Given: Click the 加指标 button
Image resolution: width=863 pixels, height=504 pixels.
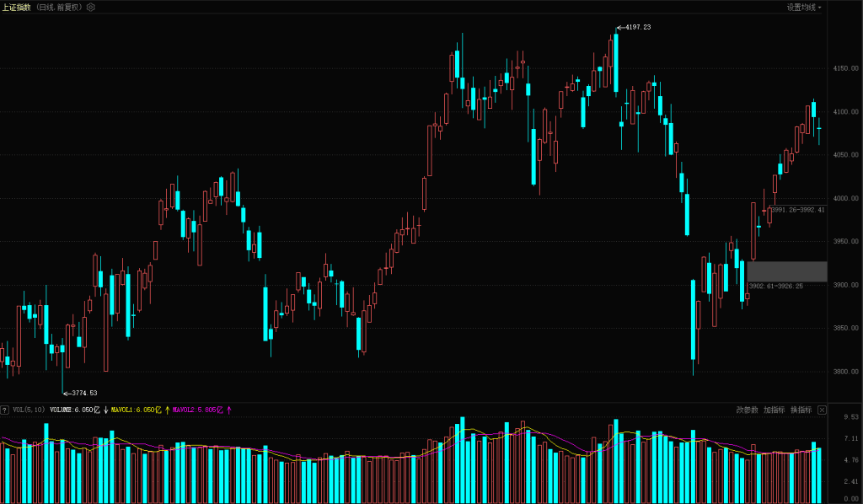Looking at the screenshot, I should pos(774,410).
